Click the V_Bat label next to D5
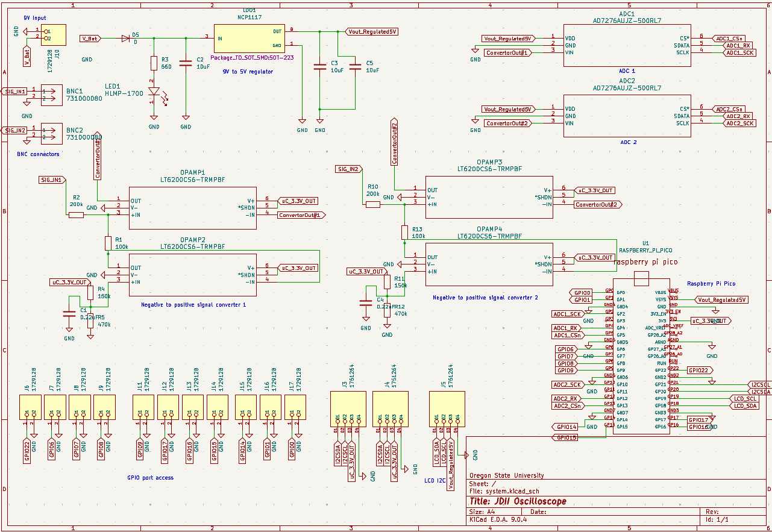 pos(91,38)
